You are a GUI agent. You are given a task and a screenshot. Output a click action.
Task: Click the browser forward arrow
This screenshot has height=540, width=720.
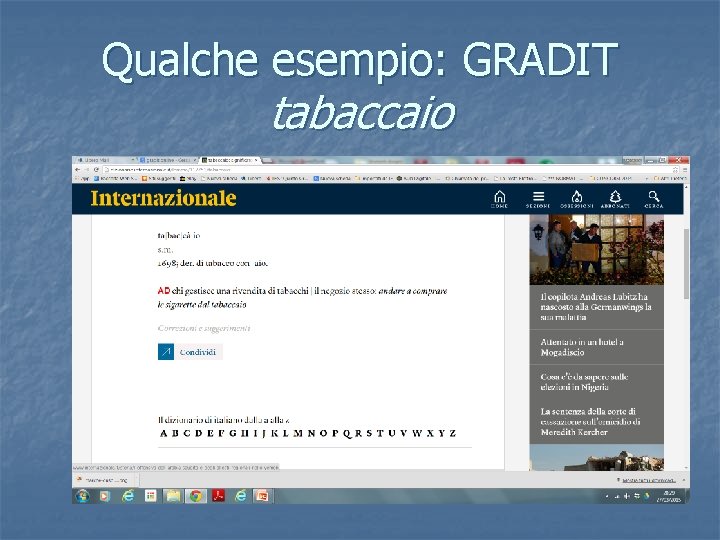tap(87, 170)
